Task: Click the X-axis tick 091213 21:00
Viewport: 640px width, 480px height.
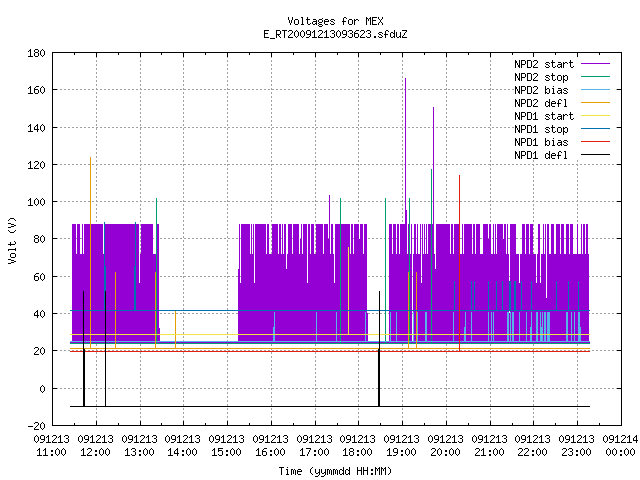Action: click(489, 446)
